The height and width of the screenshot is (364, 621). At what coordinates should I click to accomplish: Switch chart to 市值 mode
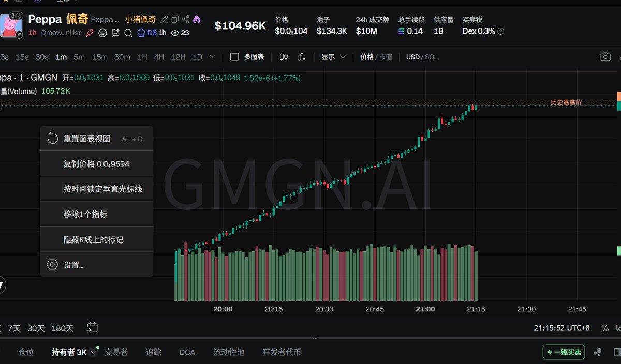tap(386, 57)
